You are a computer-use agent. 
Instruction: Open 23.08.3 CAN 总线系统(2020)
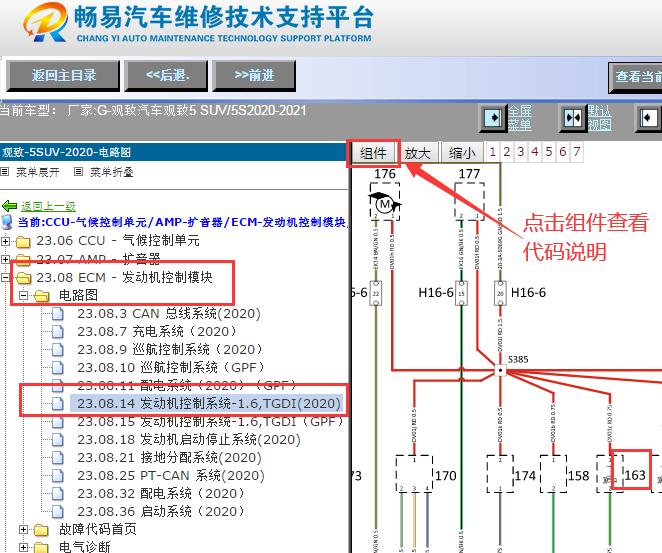pos(169,314)
